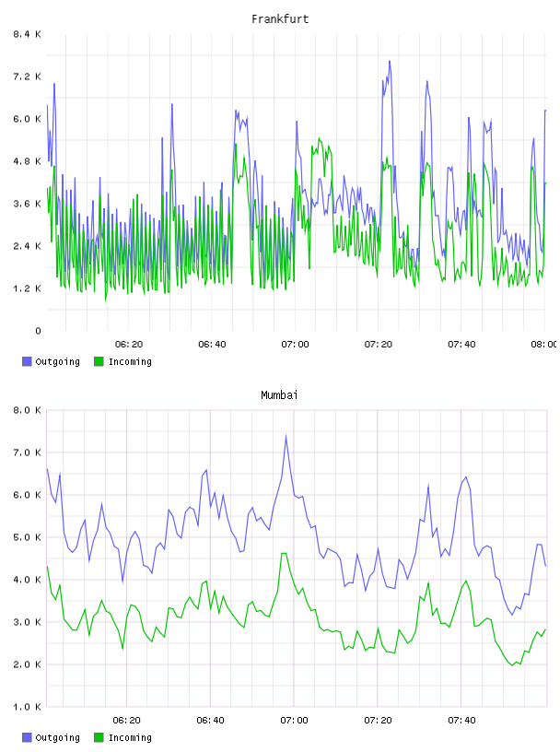Click the 6.0 K axis label in Frankfurt chart
The image size is (560, 752).
click(27, 119)
